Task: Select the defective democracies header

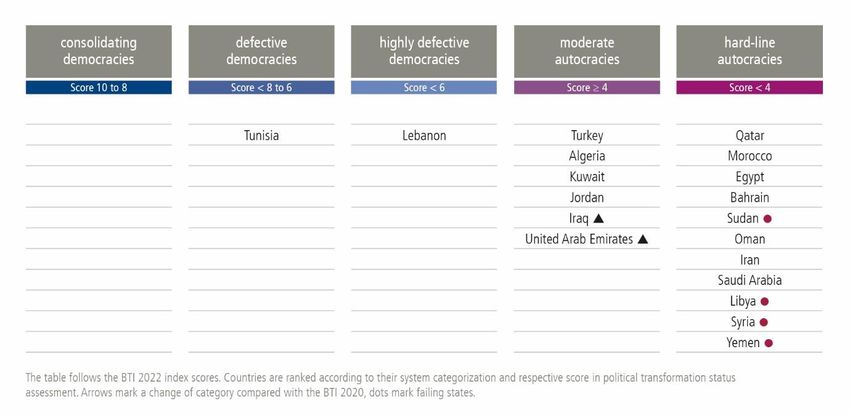Action: click(x=261, y=51)
